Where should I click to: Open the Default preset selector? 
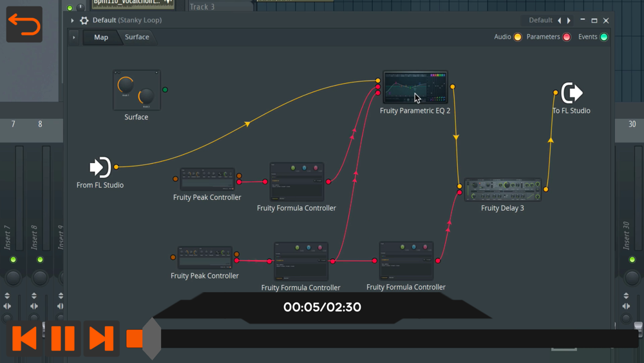point(540,20)
